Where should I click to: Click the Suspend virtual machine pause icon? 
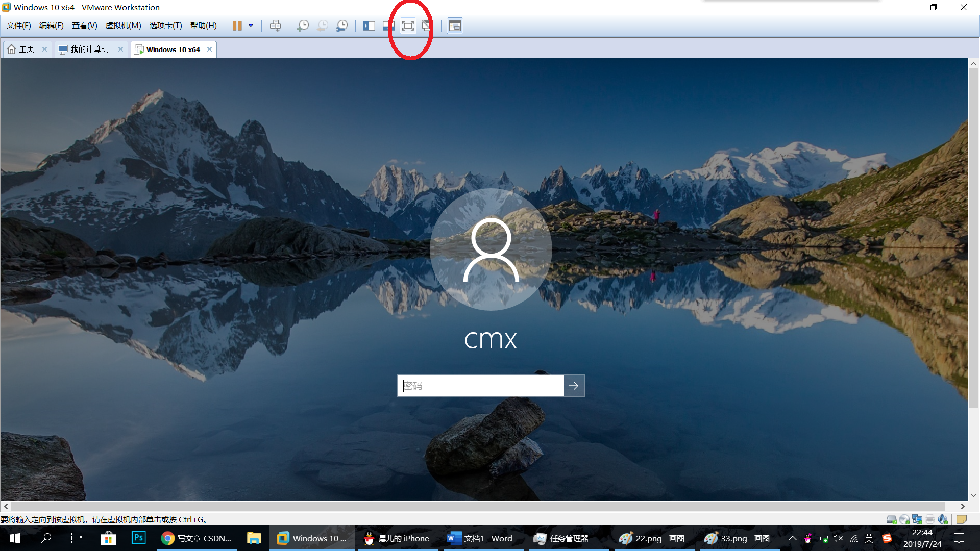[x=237, y=26]
